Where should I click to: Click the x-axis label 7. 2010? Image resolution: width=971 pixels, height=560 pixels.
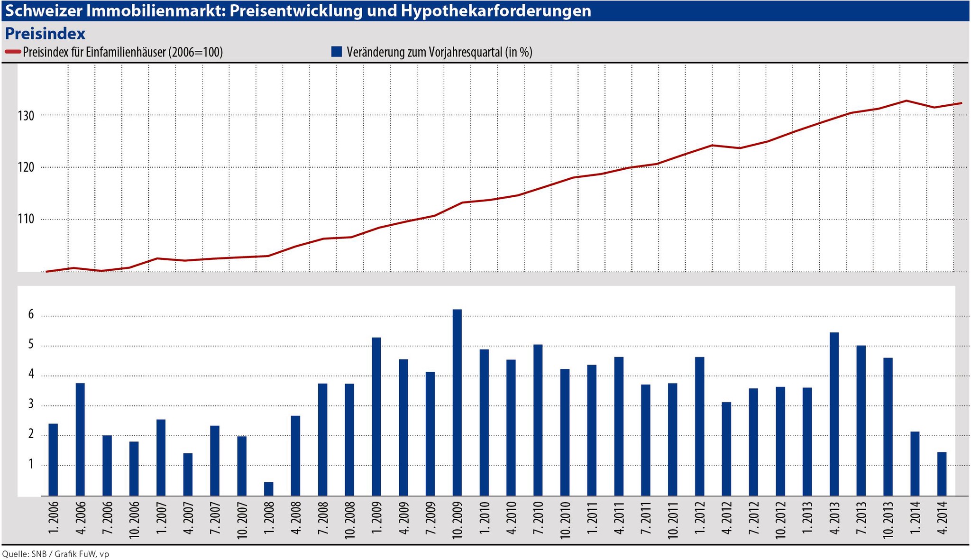click(538, 519)
